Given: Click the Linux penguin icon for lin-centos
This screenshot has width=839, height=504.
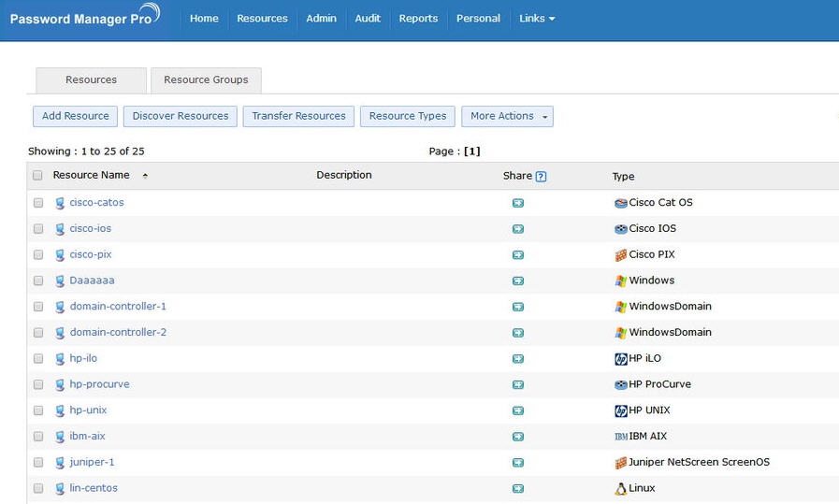Looking at the screenshot, I should pos(620,488).
